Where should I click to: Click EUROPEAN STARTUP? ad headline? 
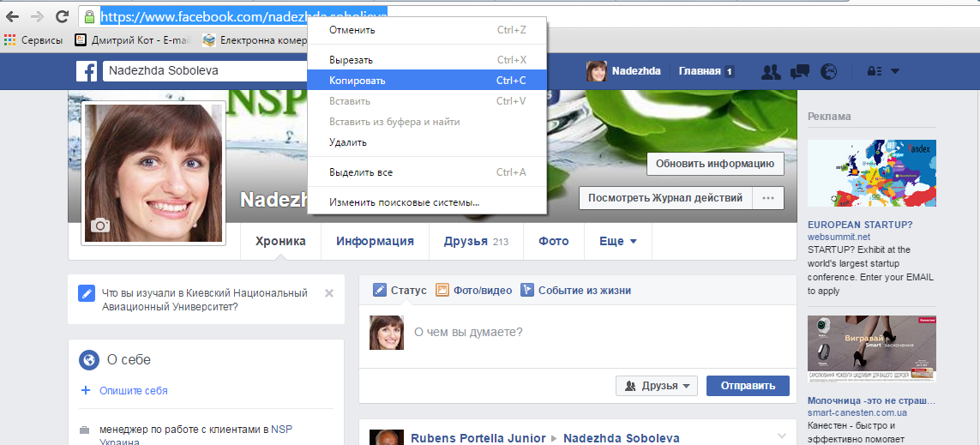[x=860, y=225]
